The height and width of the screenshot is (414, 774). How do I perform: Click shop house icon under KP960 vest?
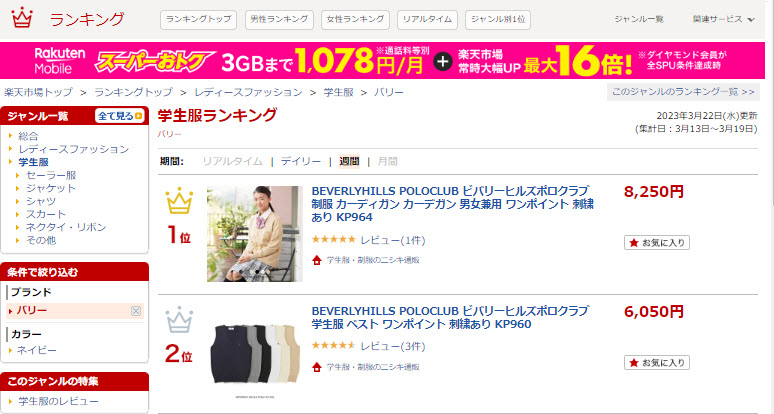317,367
